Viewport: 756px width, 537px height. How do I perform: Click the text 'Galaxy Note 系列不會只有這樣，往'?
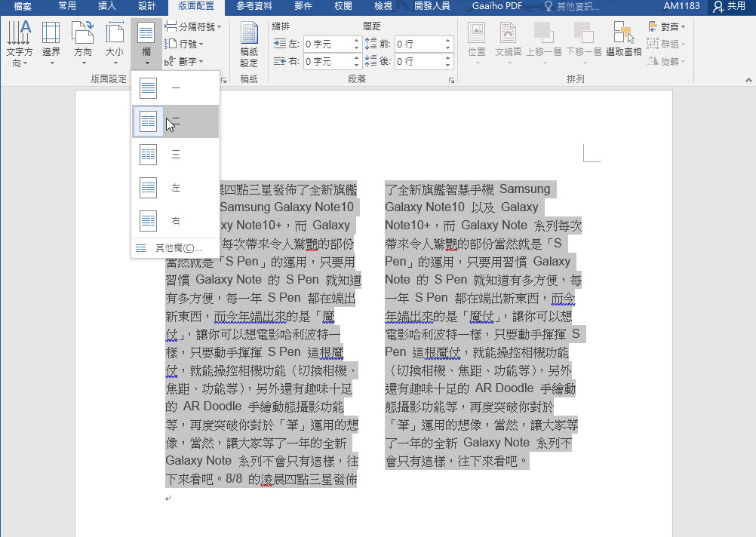[x=262, y=462]
